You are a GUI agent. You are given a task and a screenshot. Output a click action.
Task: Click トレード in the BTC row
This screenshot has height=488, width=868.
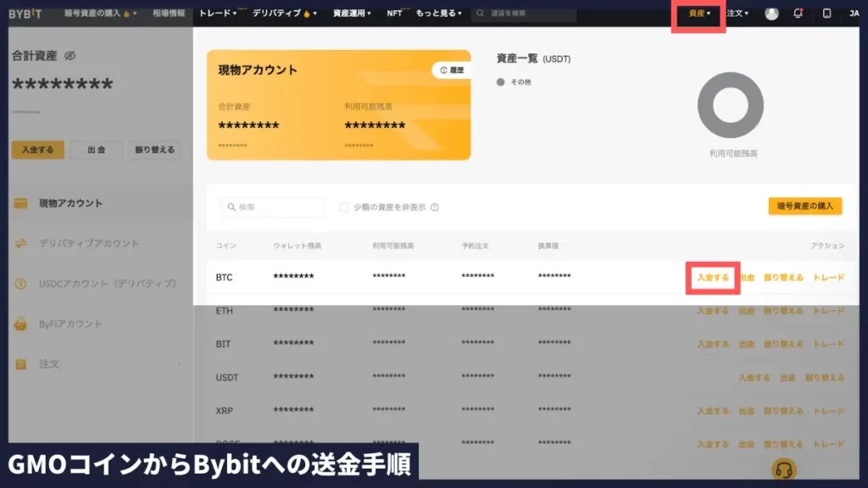click(x=829, y=278)
